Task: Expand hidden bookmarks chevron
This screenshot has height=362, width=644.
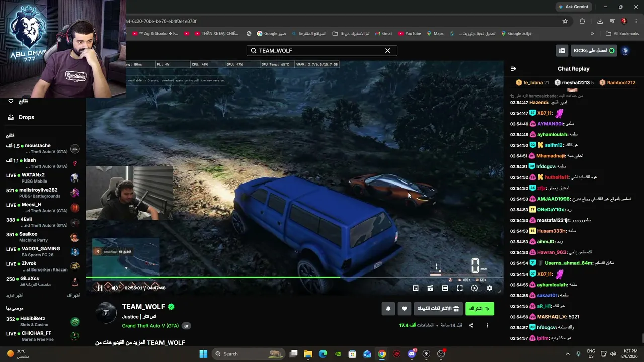Action: [x=592, y=34]
